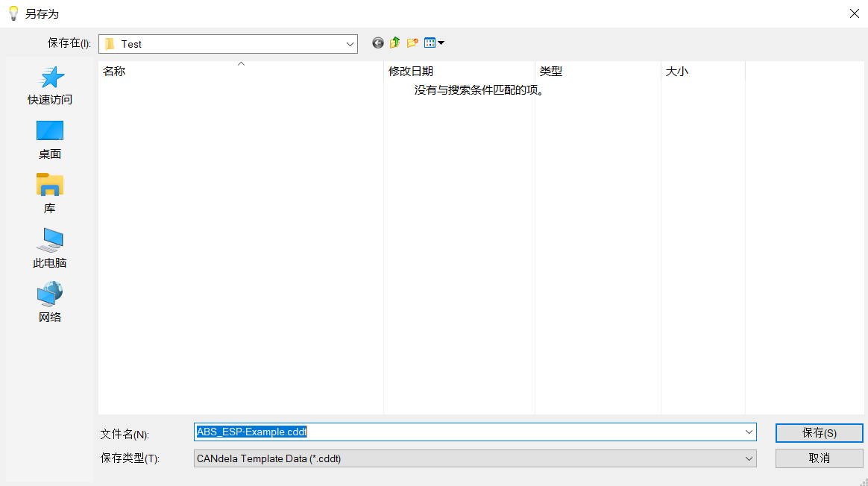
Task: Sort by name (名称) column header
Action: (x=241, y=72)
